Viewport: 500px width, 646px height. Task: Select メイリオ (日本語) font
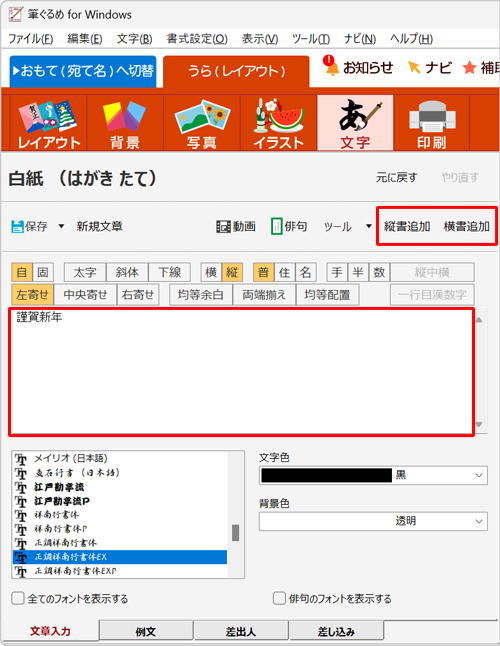[x=70, y=458]
